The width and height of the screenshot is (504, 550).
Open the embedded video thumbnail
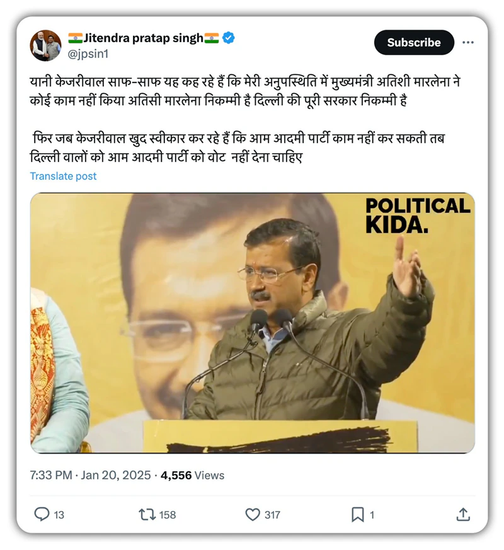pos(252,323)
